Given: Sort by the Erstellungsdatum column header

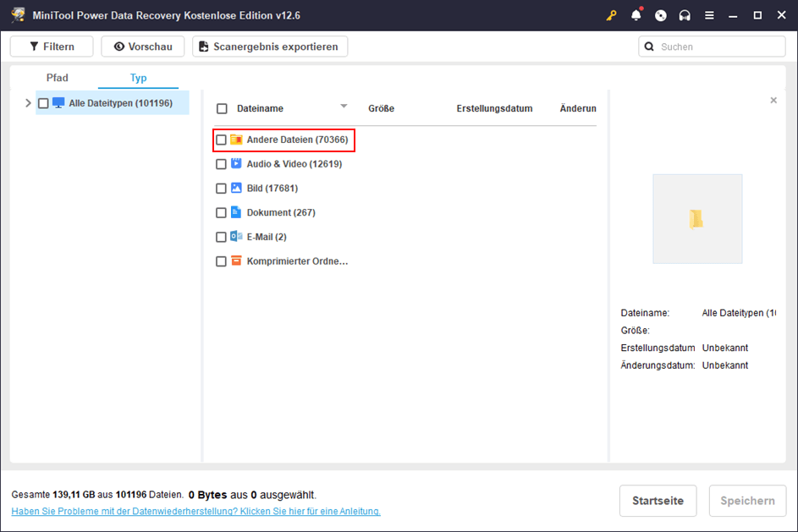Looking at the screenshot, I should (494, 108).
